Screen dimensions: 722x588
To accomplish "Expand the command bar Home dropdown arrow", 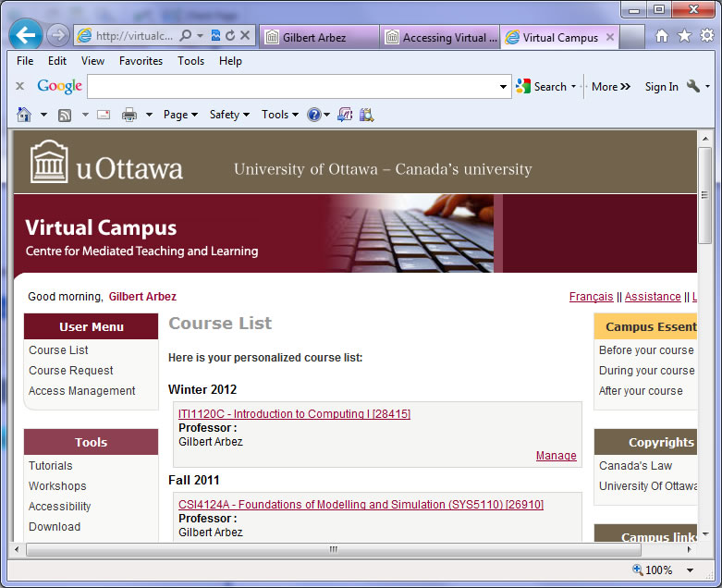I will click(43, 115).
